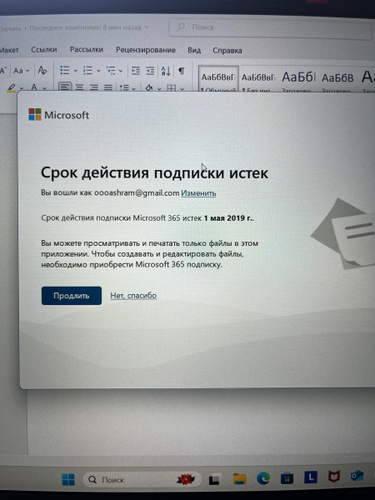Click the Sort A-Z icon
The image size is (375, 500).
166,71
